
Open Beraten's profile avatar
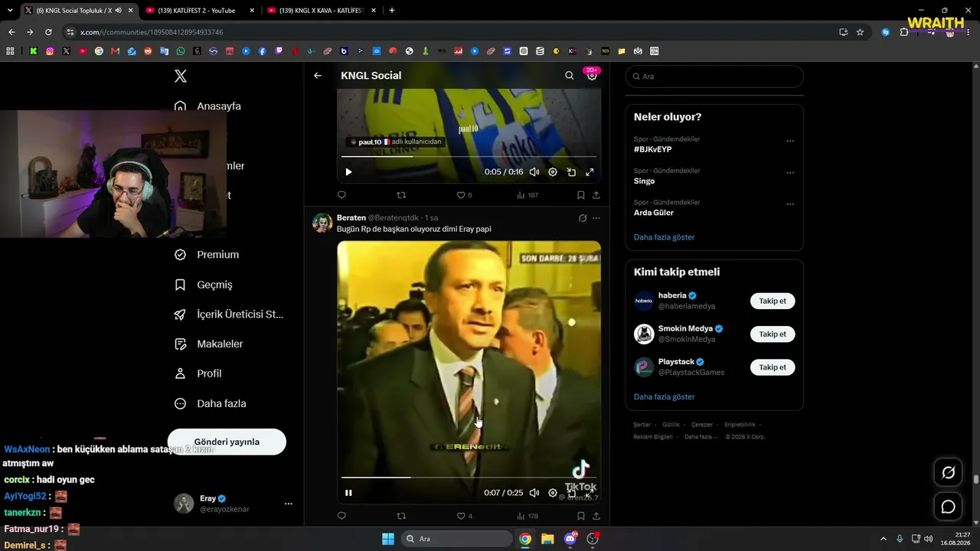[322, 223]
